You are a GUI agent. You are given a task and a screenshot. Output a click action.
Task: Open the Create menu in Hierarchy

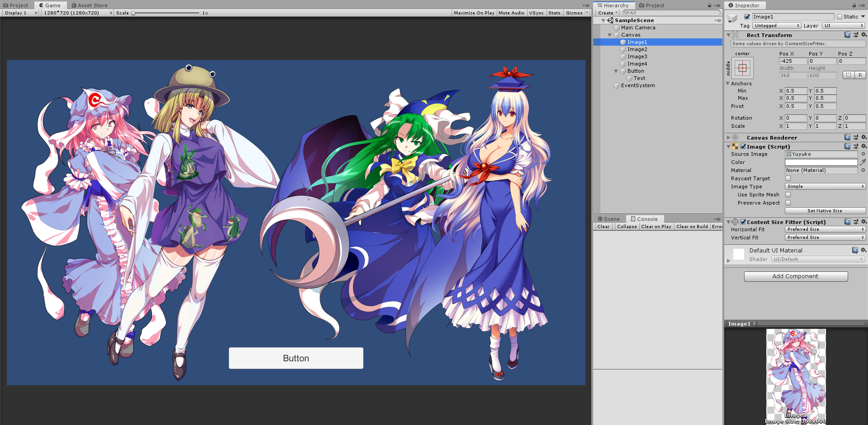tap(608, 13)
